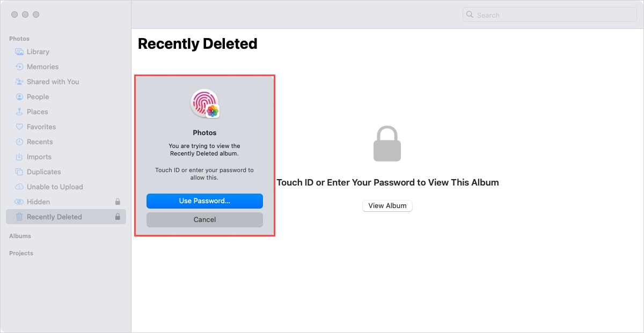Select the Recently Deleted trash icon
This screenshot has height=333, width=644.
pos(18,217)
